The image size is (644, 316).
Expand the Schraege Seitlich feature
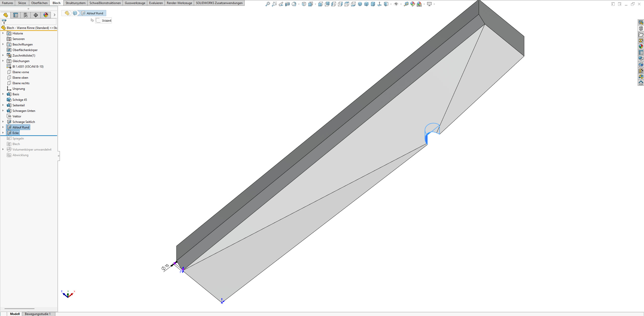(3, 122)
